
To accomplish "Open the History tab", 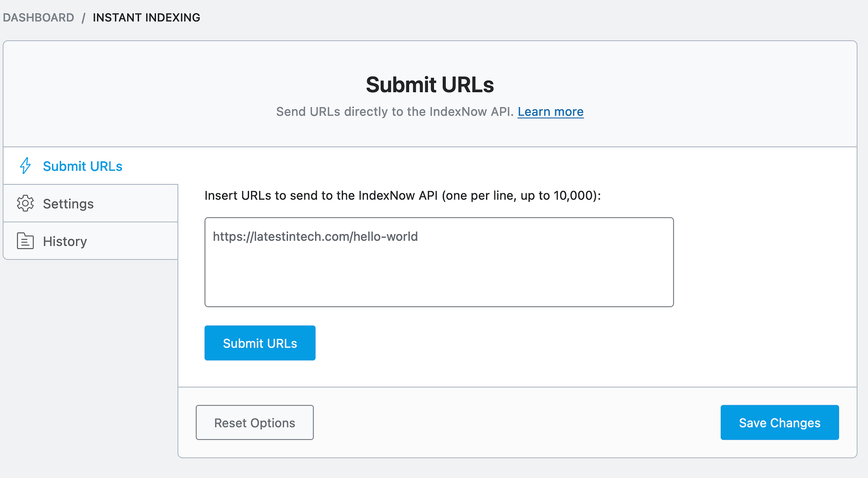I will point(90,241).
